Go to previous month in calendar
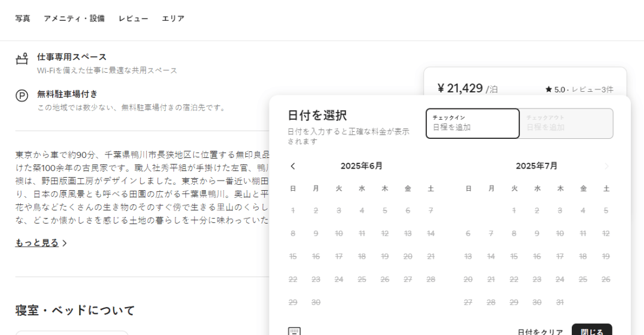 293,166
